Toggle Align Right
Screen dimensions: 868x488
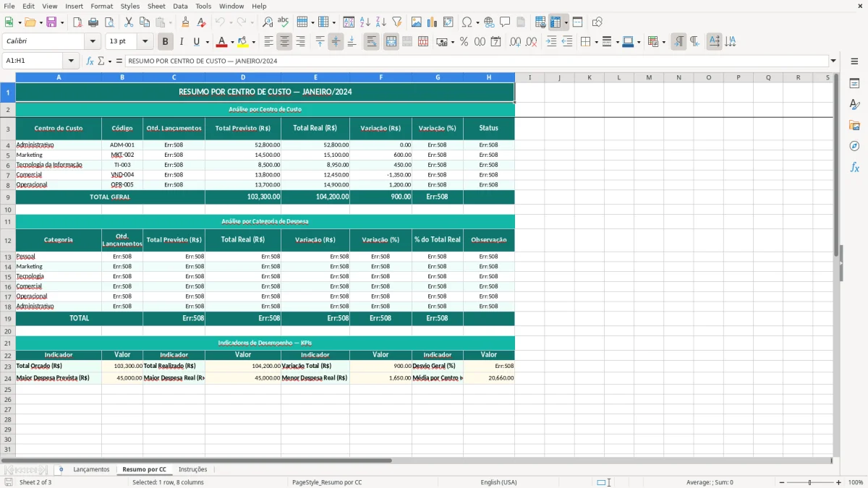click(300, 42)
